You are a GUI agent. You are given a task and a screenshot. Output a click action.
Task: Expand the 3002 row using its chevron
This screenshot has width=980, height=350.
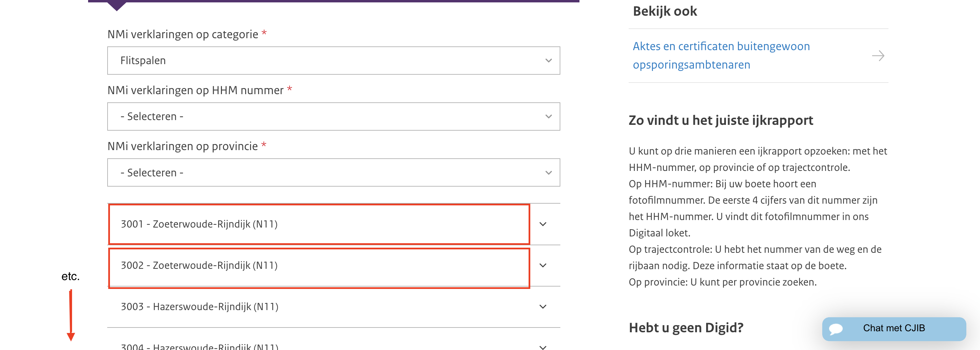point(543,265)
